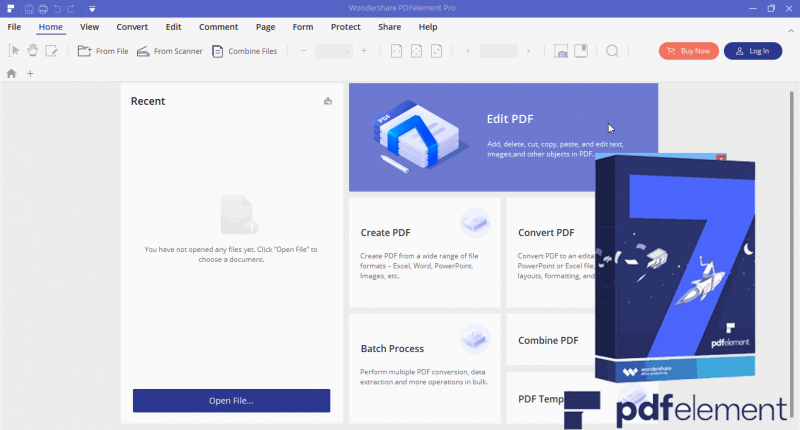Click the Open File button
The width and height of the screenshot is (800, 430).
tap(232, 400)
